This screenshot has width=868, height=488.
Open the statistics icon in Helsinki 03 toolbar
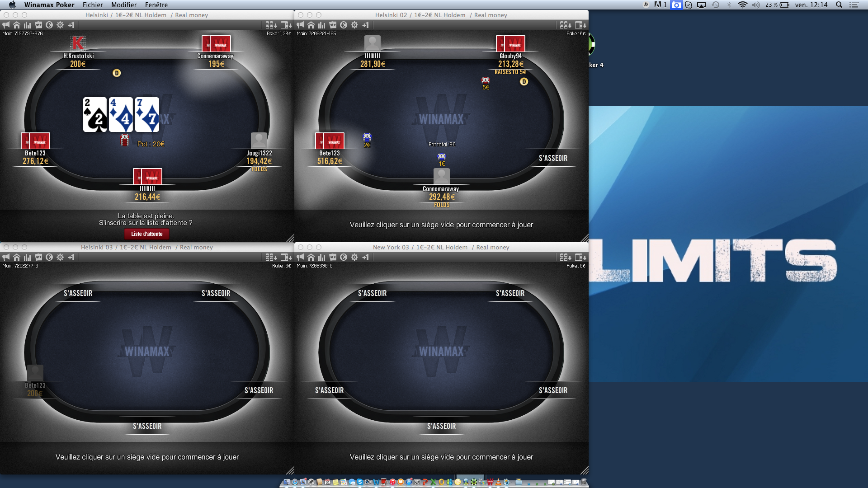coord(28,257)
